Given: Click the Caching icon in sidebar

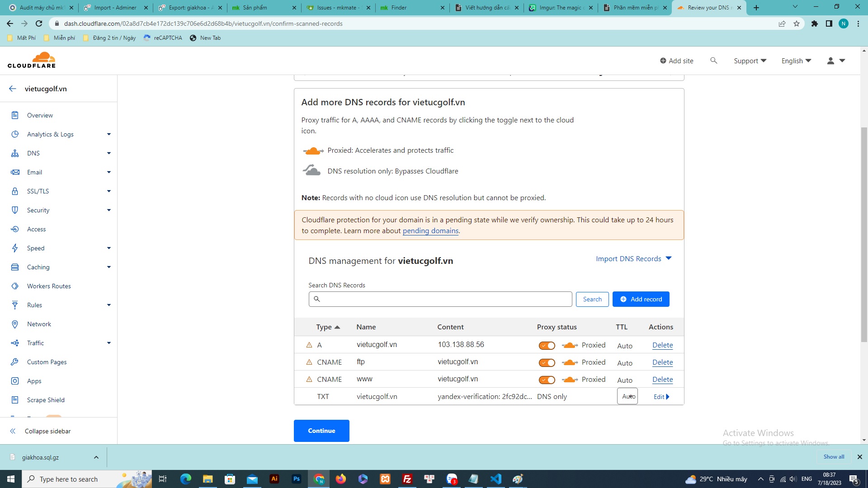Looking at the screenshot, I should point(15,267).
